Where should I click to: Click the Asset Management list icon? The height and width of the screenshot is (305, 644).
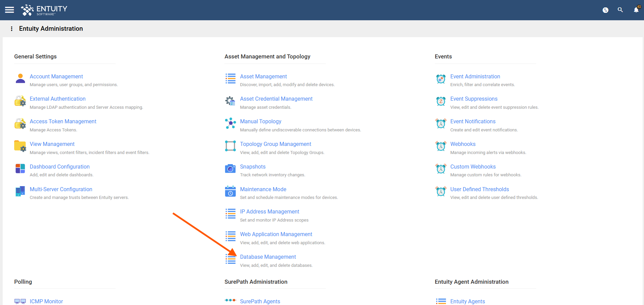click(x=230, y=78)
